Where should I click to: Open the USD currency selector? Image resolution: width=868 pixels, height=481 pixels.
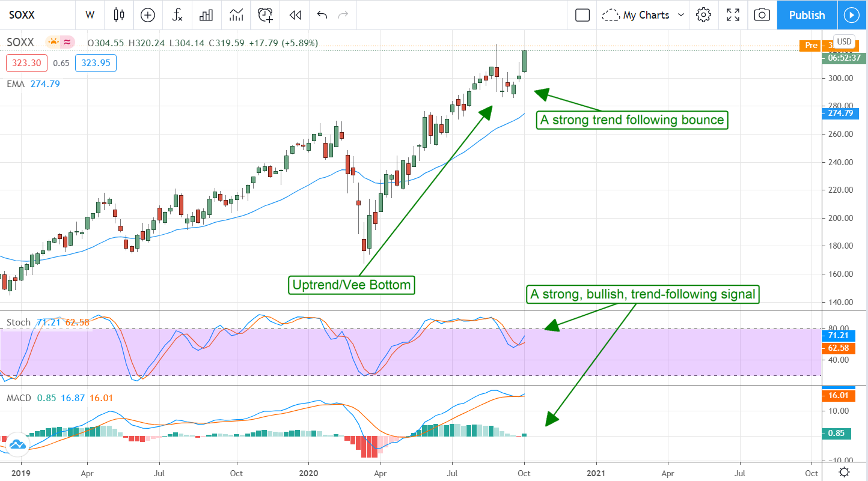(x=844, y=41)
